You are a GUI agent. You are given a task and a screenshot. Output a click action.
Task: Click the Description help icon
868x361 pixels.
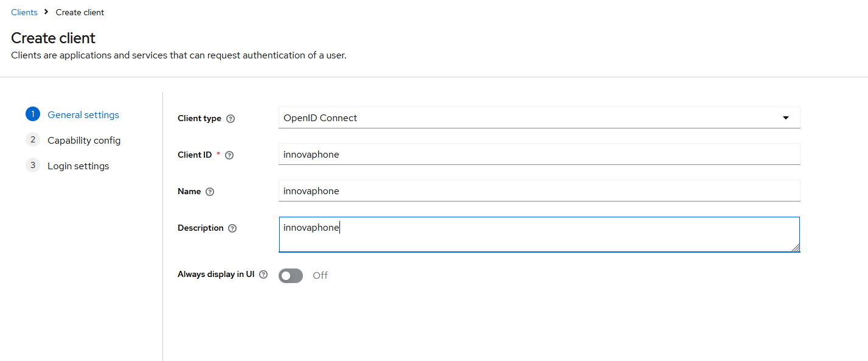point(232,228)
